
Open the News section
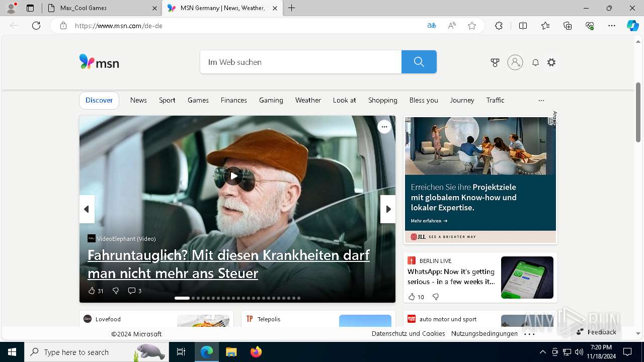tap(138, 100)
